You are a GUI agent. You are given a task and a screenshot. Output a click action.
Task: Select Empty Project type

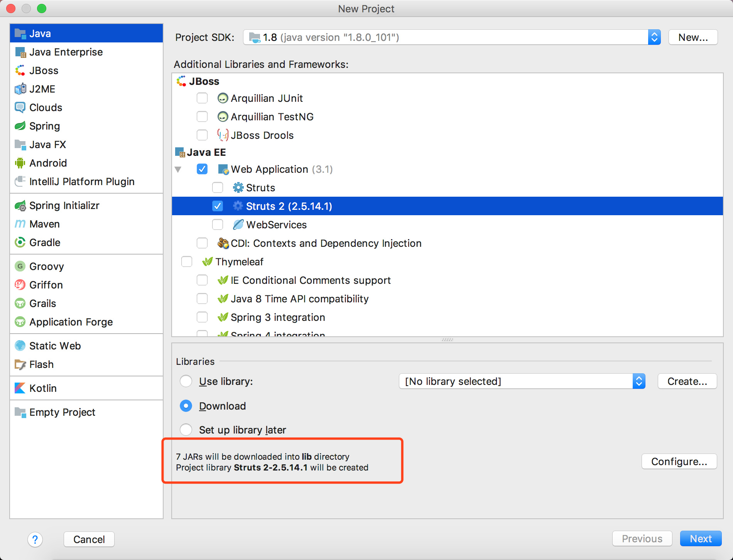point(86,412)
